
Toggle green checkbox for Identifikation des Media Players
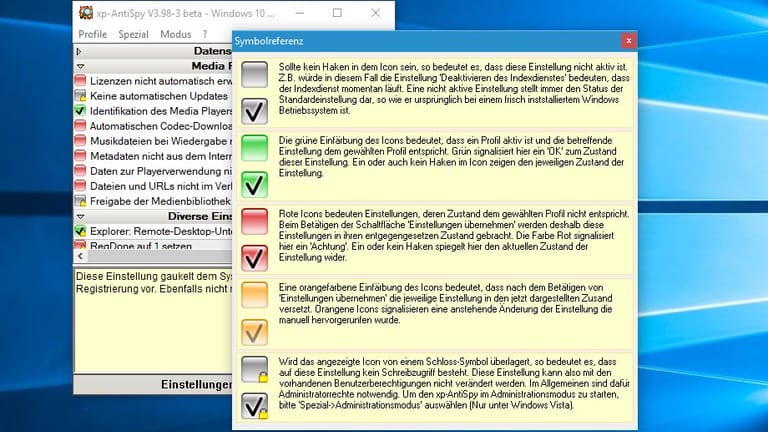80,111
